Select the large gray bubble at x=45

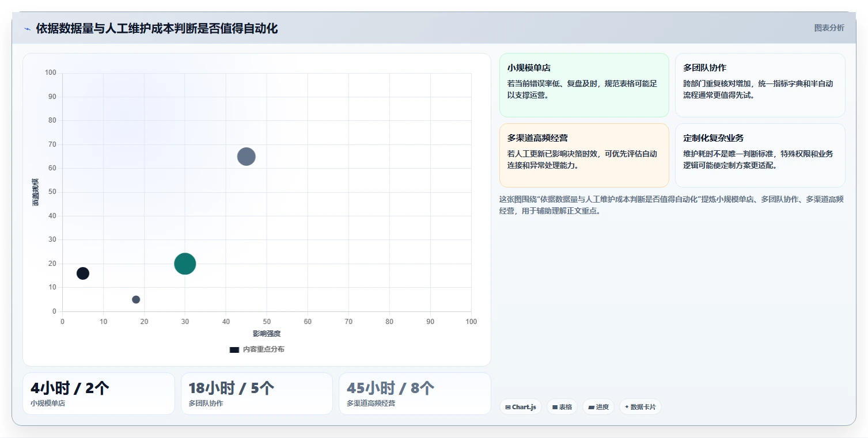246,156
